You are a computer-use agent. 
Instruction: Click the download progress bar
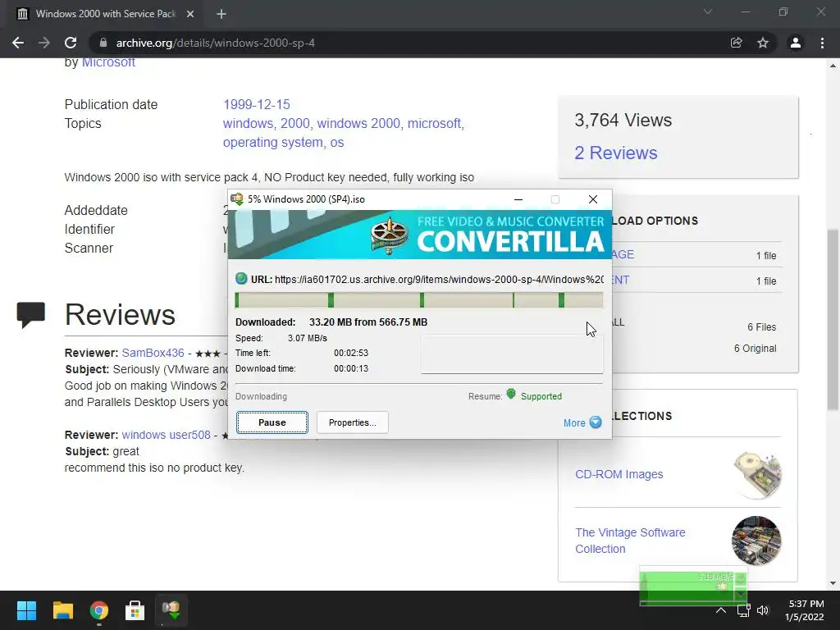pos(419,300)
